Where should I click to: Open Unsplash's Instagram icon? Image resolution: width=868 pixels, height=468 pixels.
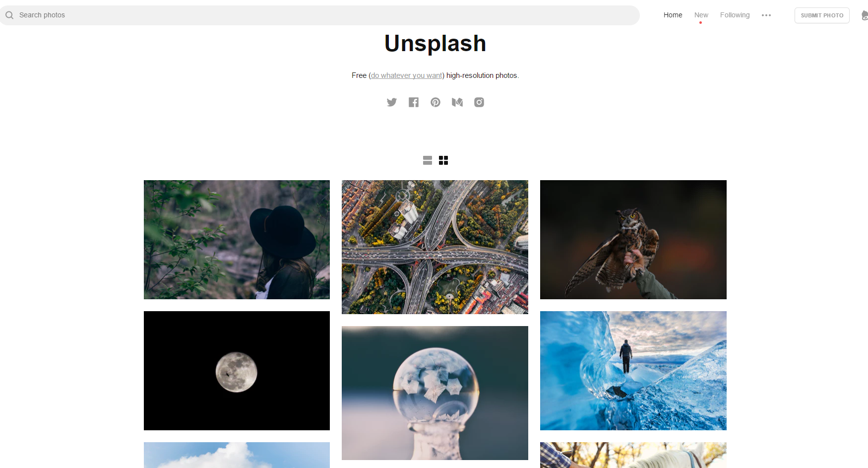(x=479, y=102)
